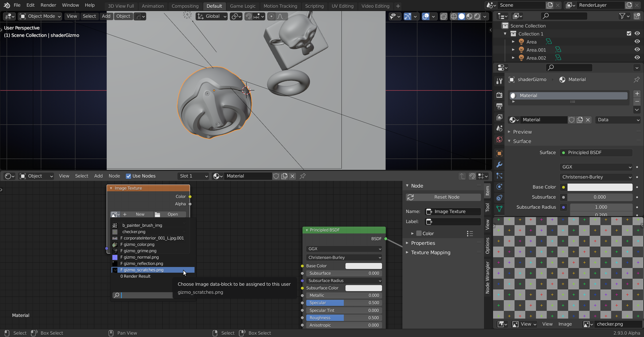Open the Output Properties printer icon
This screenshot has width=644, height=337.
pos(499,106)
